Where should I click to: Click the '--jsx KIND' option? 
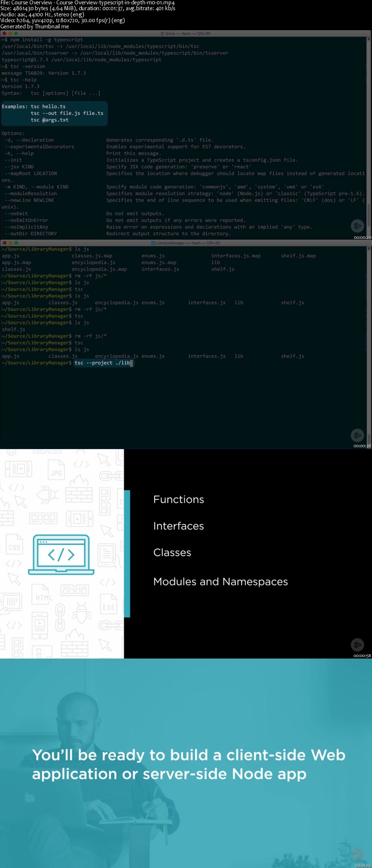coord(19,167)
